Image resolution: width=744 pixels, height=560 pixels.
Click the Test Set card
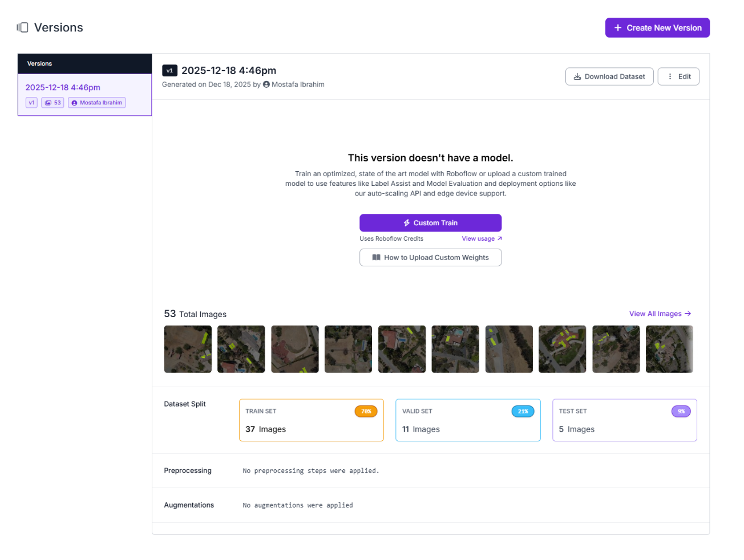click(625, 420)
